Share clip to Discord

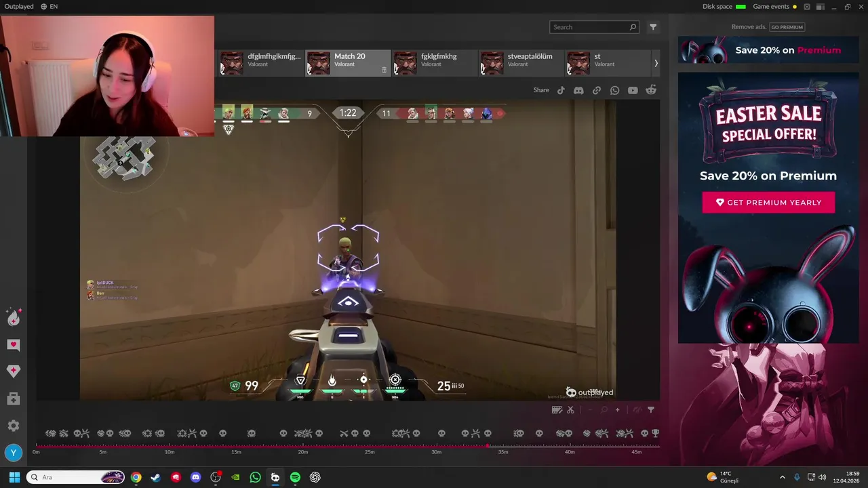pos(578,90)
